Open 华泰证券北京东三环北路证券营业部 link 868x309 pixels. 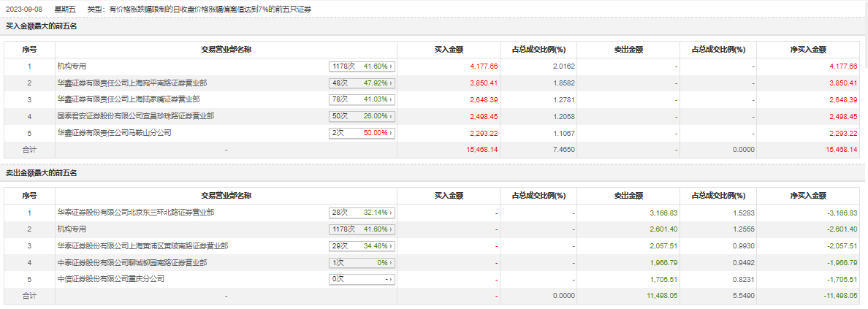(x=136, y=213)
